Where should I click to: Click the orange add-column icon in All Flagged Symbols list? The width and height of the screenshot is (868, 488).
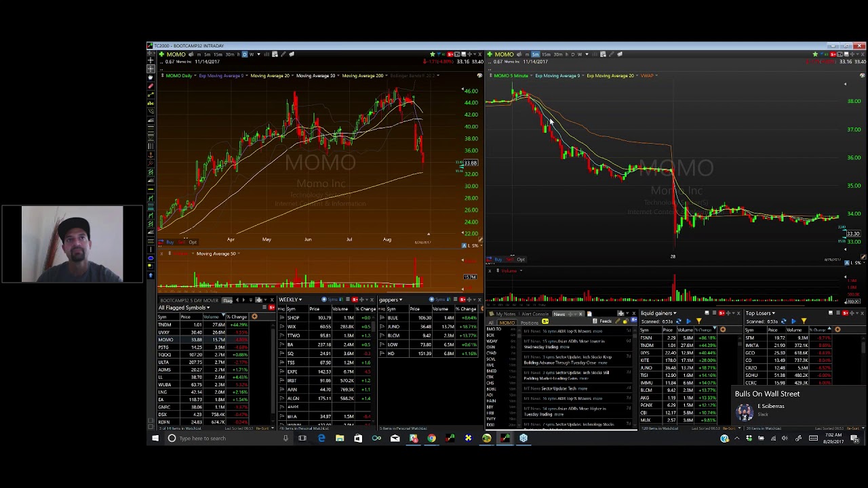[254, 317]
